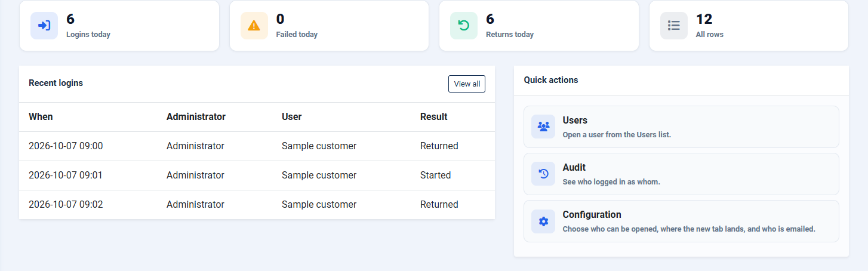Click Sample customer in the 09:02 row
This screenshot has width=868, height=271.
point(319,205)
